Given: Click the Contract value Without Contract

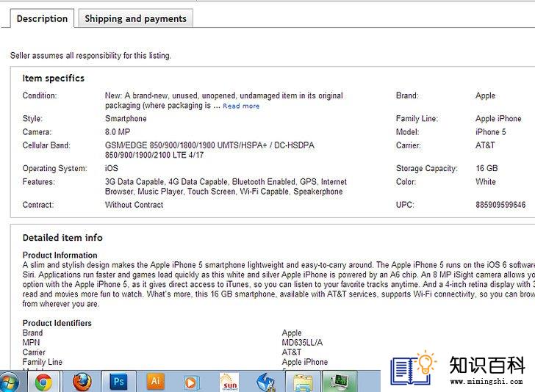Looking at the screenshot, I should point(134,205).
